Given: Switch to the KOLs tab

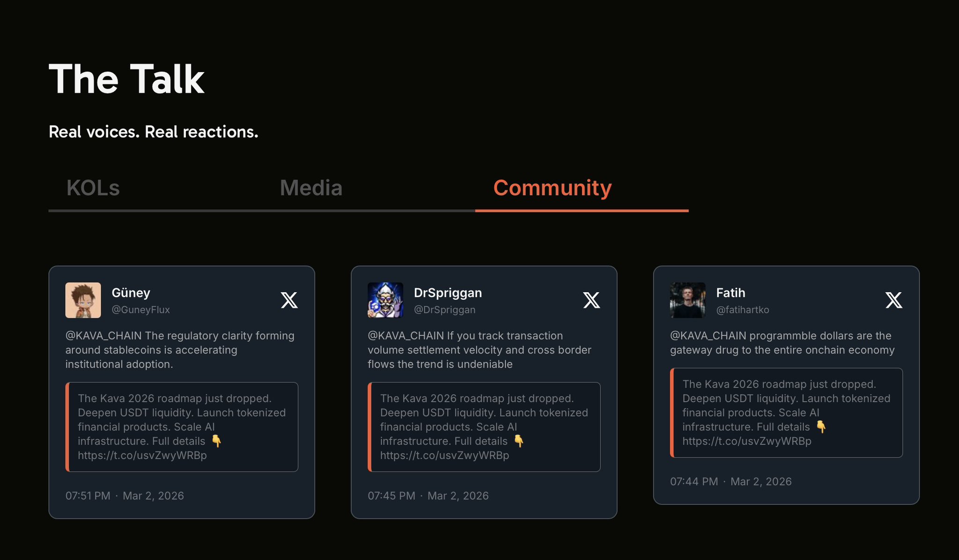Looking at the screenshot, I should pos(93,188).
